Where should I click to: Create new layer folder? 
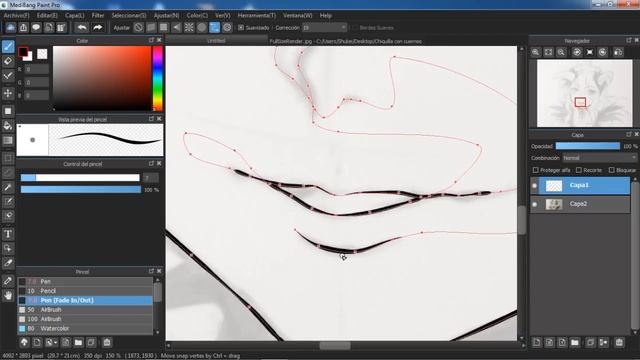(575, 342)
